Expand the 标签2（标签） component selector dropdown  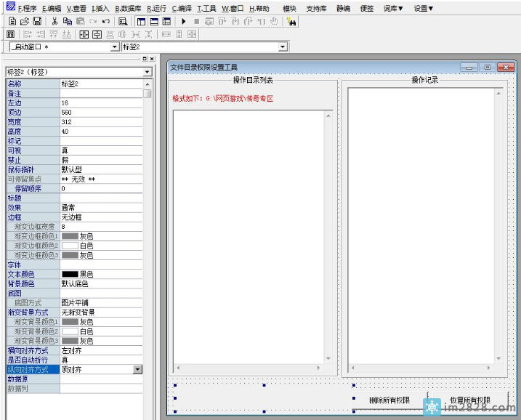coord(148,72)
